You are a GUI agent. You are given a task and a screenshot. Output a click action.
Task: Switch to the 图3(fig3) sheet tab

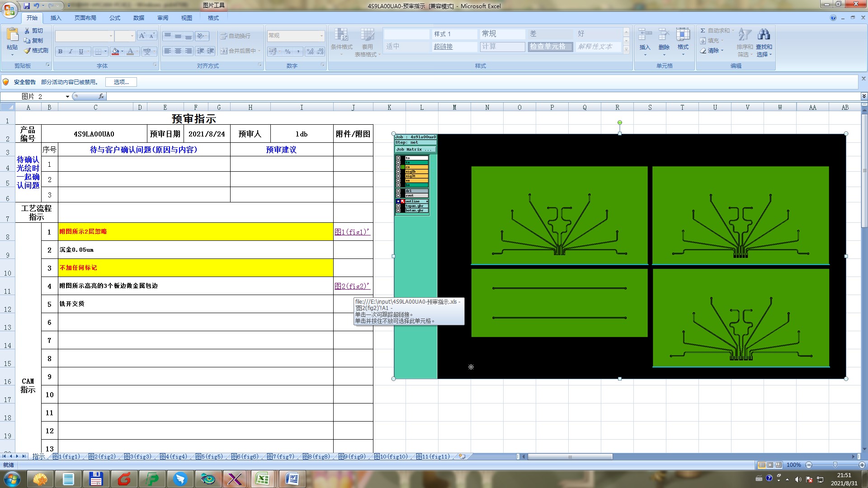pos(138,457)
